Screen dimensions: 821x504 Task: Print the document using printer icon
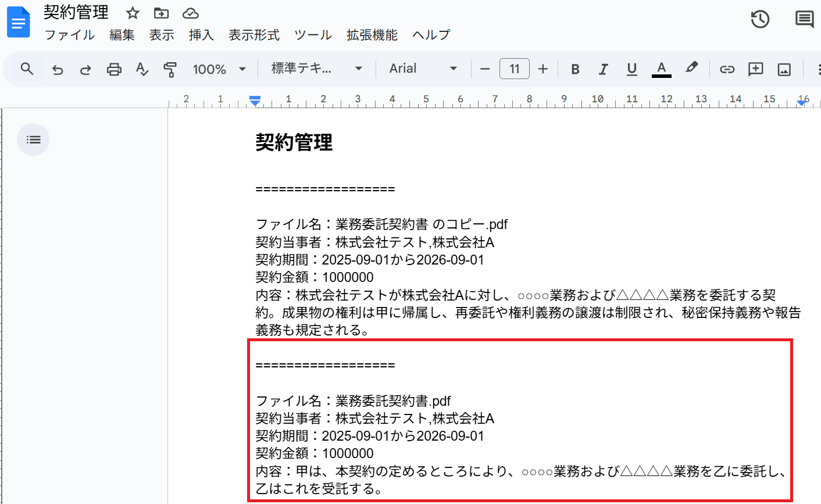coord(114,69)
